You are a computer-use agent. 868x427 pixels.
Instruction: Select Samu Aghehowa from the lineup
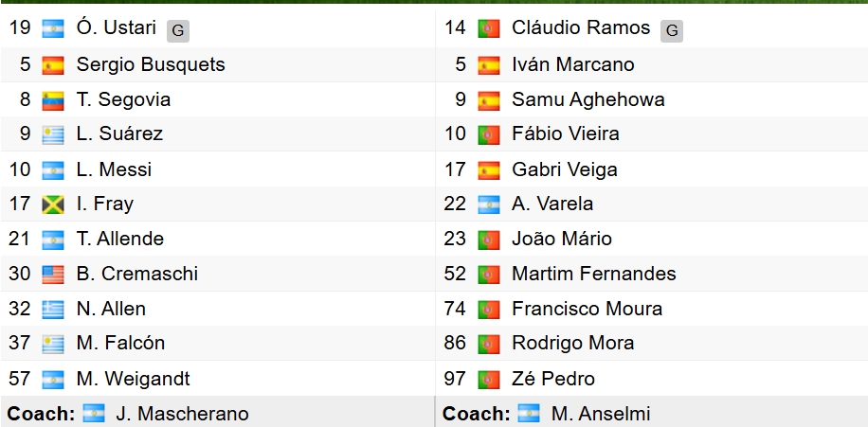588,99
